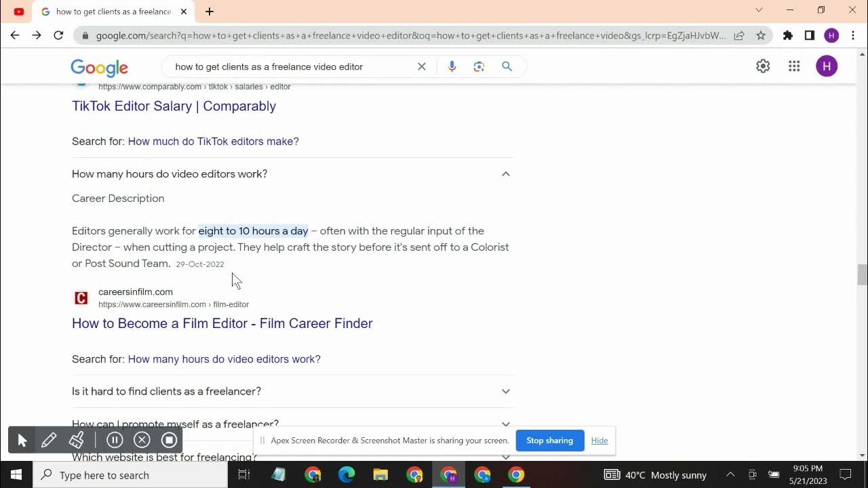Select the recorder pen drawing tool

point(49,441)
